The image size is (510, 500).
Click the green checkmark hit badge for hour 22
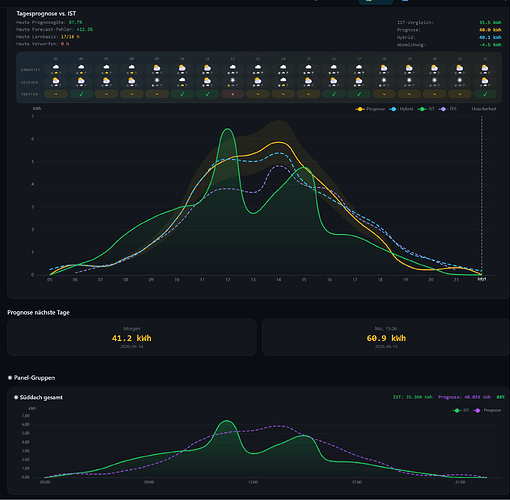(485, 94)
